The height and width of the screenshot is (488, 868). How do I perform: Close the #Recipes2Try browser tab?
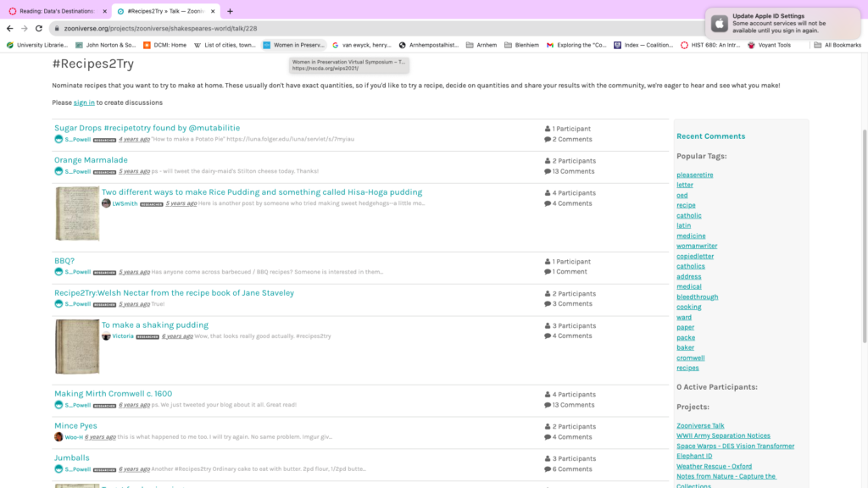[213, 11]
